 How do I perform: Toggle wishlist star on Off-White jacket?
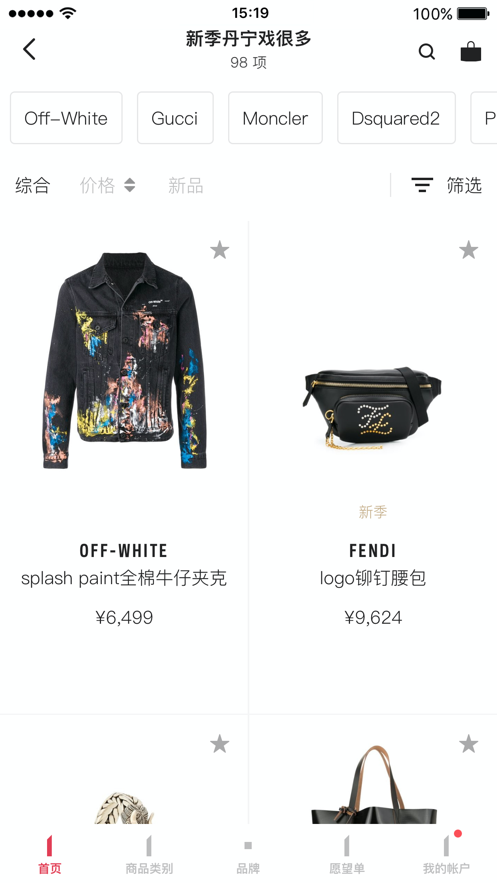tap(220, 249)
